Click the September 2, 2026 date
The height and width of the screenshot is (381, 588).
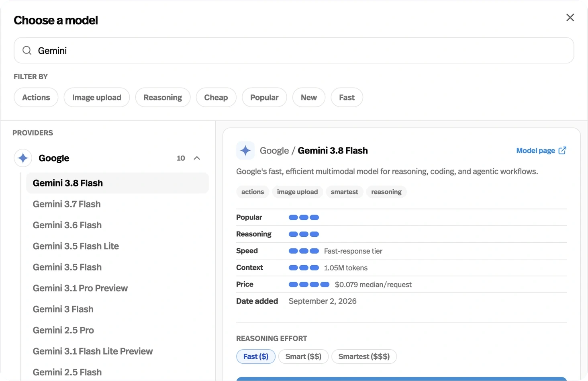coord(323,301)
